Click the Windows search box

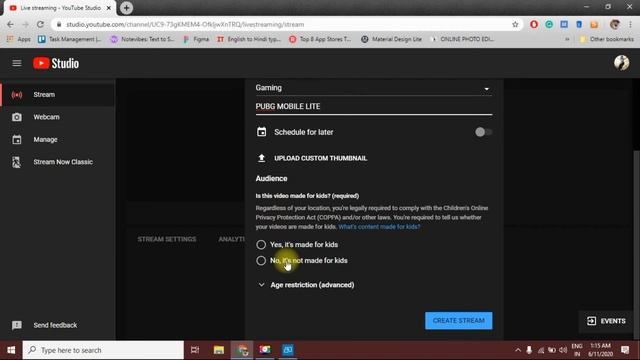click(x=103, y=350)
